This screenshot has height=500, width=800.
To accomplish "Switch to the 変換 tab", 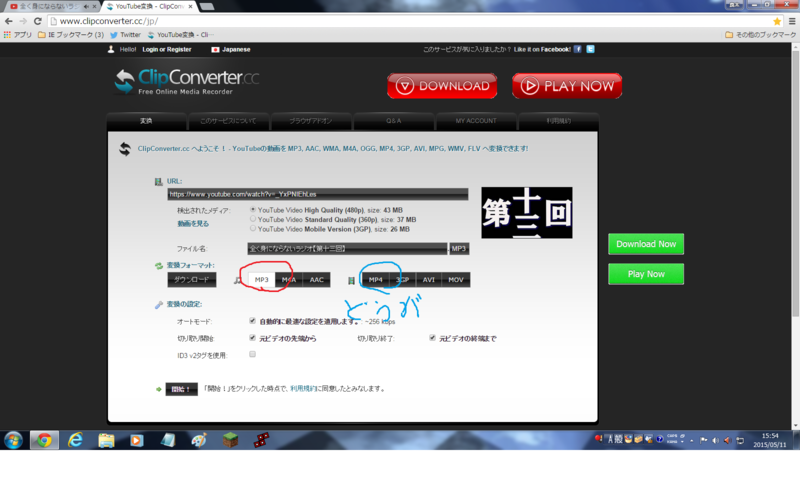I will click(x=146, y=121).
